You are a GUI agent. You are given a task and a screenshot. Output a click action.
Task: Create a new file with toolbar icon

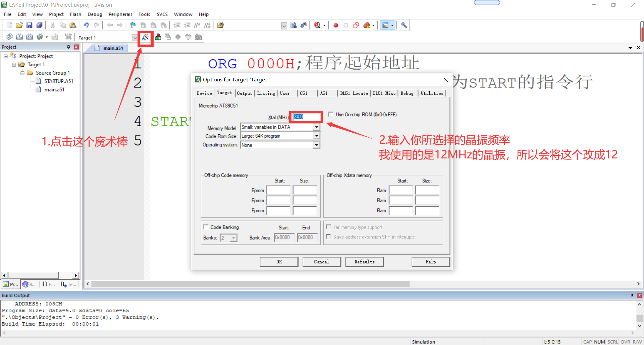(9, 25)
